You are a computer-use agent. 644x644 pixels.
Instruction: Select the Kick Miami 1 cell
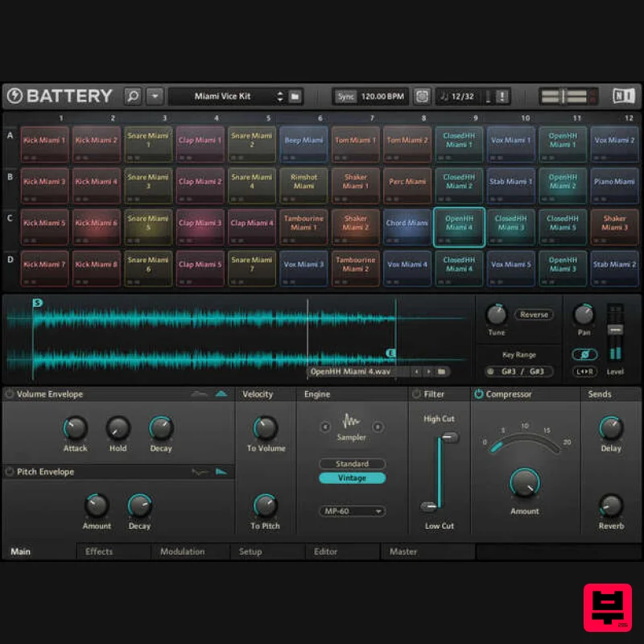(44, 139)
